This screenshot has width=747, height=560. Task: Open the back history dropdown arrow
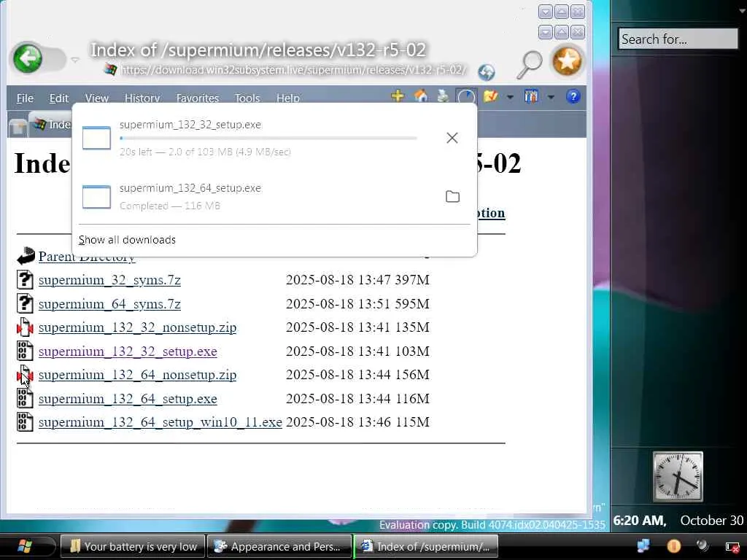pyautogui.click(x=75, y=60)
